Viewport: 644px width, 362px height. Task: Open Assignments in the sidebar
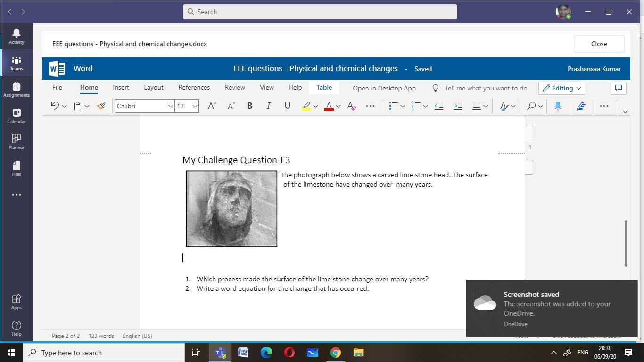[16, 89]
